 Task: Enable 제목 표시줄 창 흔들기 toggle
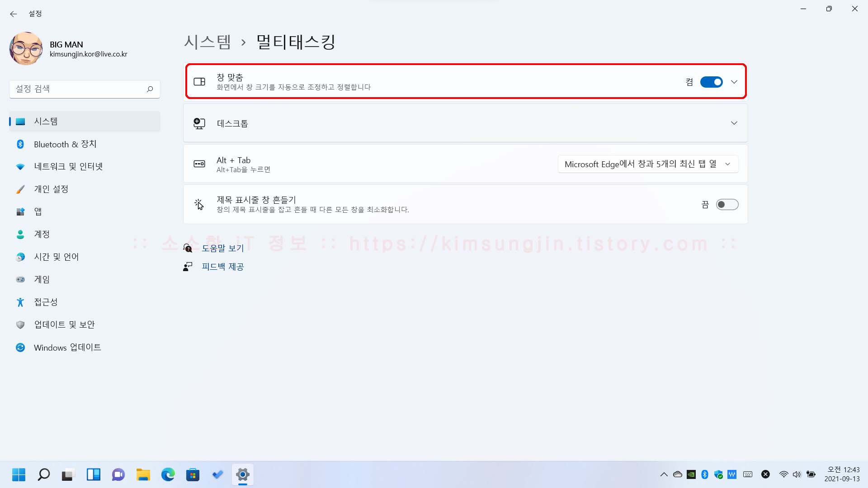pos(727,205)
